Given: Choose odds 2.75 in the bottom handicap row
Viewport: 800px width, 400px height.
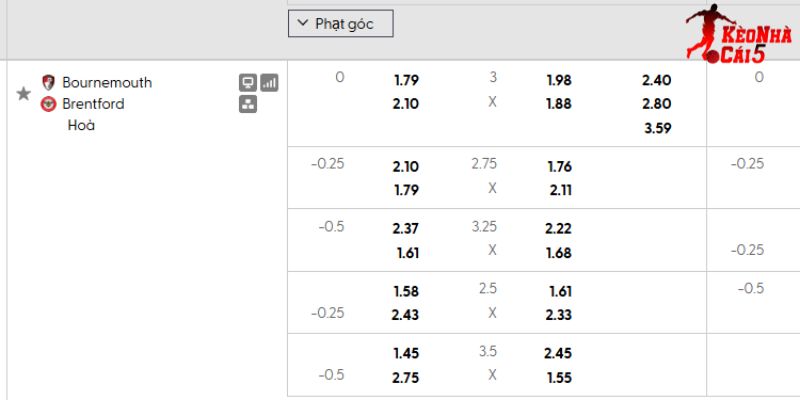Looking at the screenshot, I should (406, 377).
